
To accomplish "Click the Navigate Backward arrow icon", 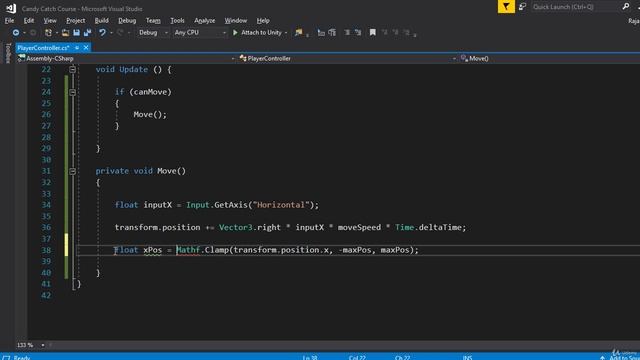I will 16,32.
